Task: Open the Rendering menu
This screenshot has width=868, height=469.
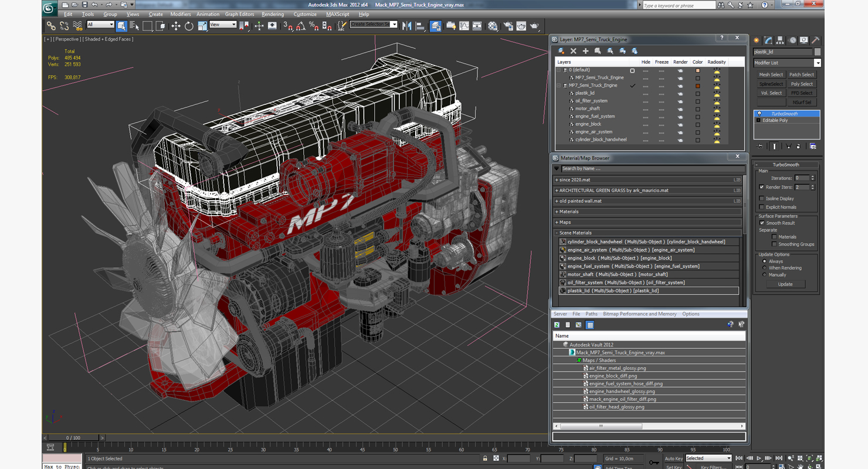Action: click(273, 14)
